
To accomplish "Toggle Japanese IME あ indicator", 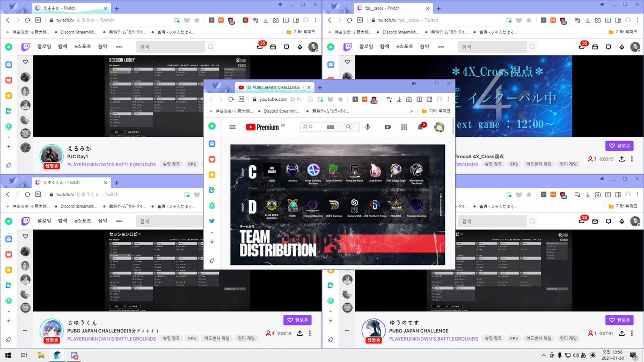I will [x=583, y=356].
